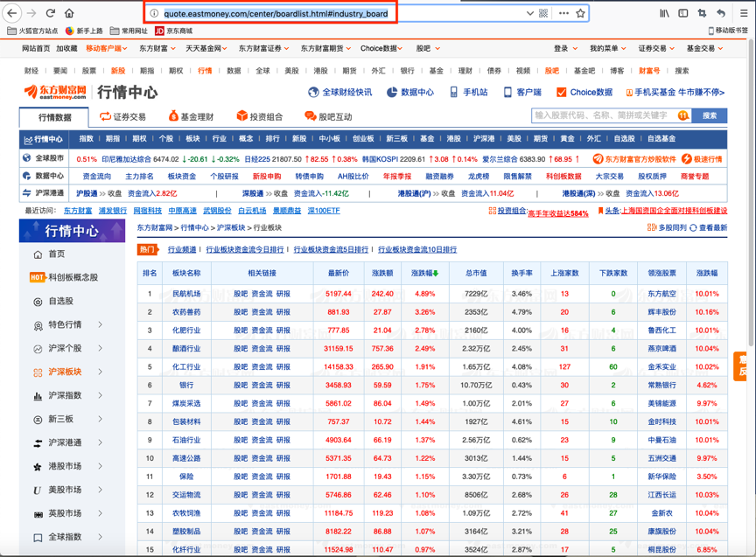The height and width of the screenshot is (557, 756).
Task: Open the 我的菜单 dropdown
Action: (x=607, y=48)
